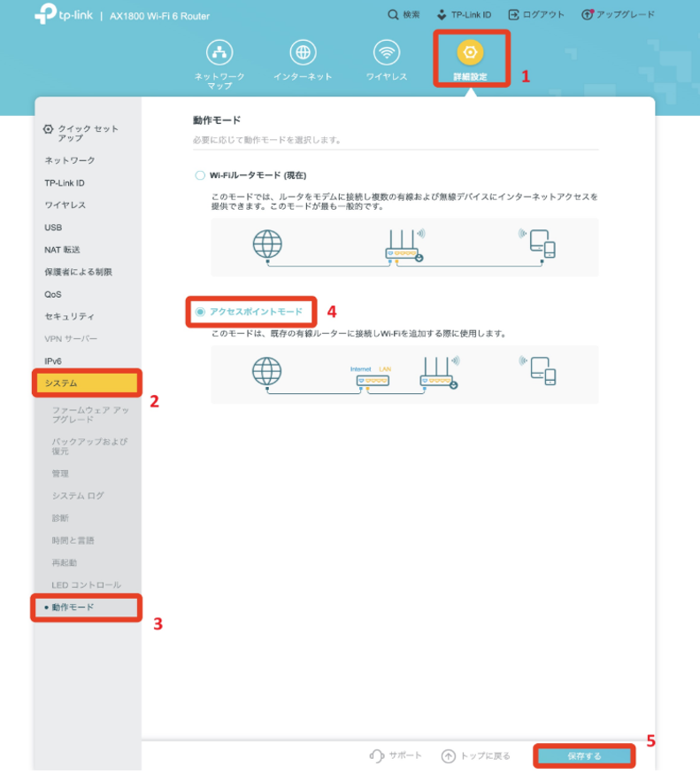Open Quick Setup (クイック セットアップ) in sidebar

pos(81,133)
